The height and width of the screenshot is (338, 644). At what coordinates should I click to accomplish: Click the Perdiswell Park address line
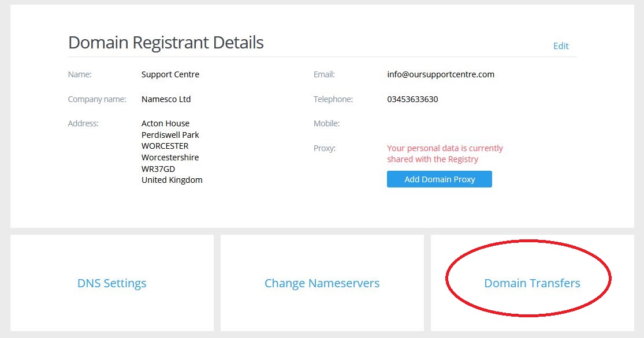tap(170, 135)
